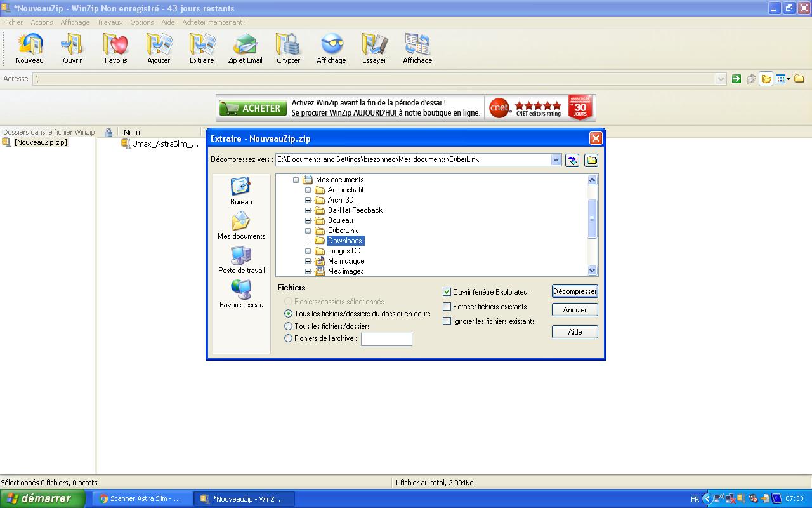Image resolution: width=812 pixels, height=508 pixels.
Task: Open the view style dropdown arrow near the Adresse bar
Action: point(789,79)
